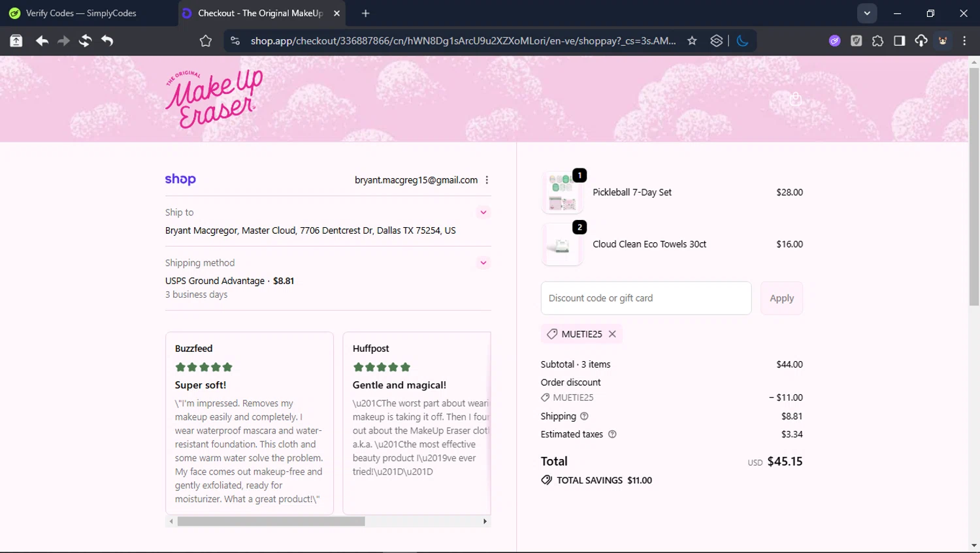This screenshot has height=553, width=980.
Task: Toggle the night mode moon icon
Action: click(x=742, y=40)
